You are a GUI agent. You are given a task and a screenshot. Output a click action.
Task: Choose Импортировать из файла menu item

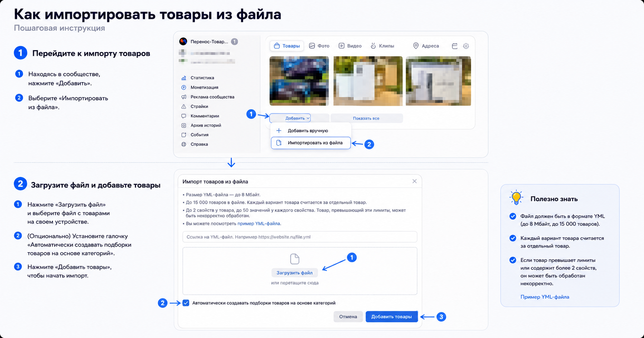tap(311, 143)
